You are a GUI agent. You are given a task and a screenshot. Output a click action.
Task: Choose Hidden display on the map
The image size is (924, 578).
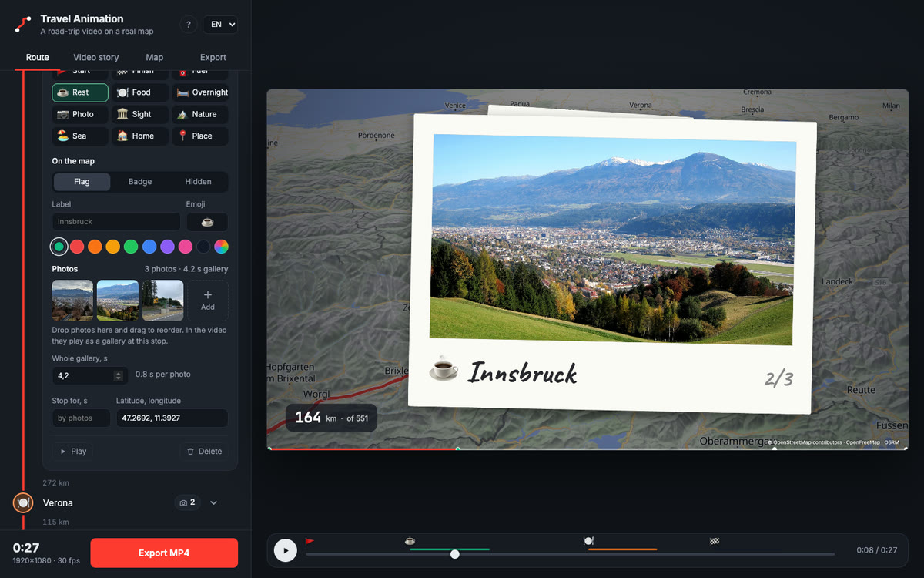(198, 182)
